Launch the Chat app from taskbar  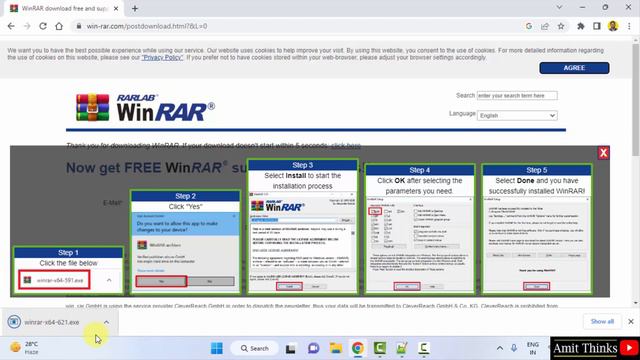pos(313,348)
